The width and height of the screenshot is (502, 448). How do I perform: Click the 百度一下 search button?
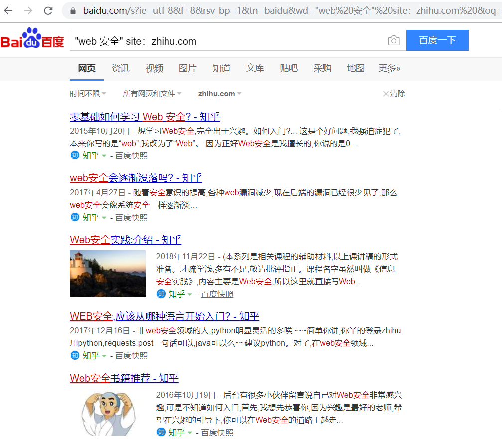coord(437,40)
